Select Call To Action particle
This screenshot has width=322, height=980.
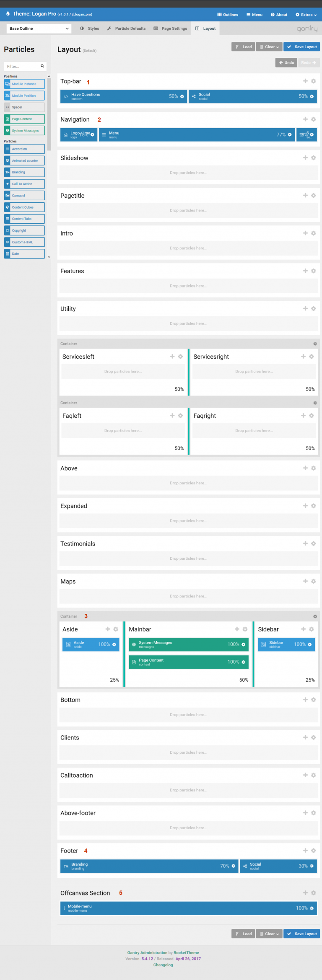coord(24,184)
